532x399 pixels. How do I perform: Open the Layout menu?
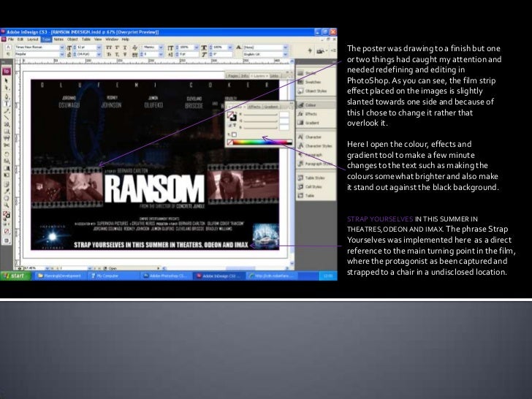point(33,39)
